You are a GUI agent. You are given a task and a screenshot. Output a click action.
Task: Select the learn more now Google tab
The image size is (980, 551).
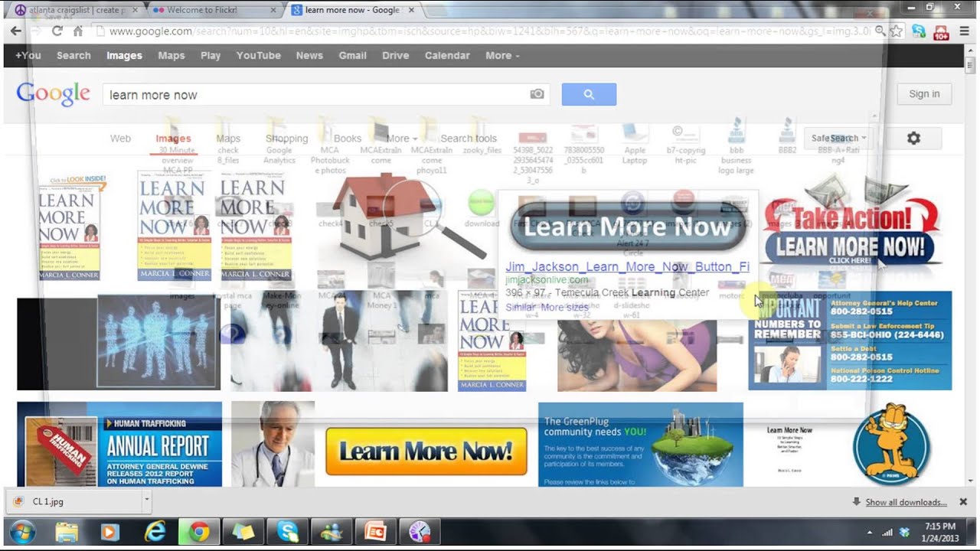point(352,10)
